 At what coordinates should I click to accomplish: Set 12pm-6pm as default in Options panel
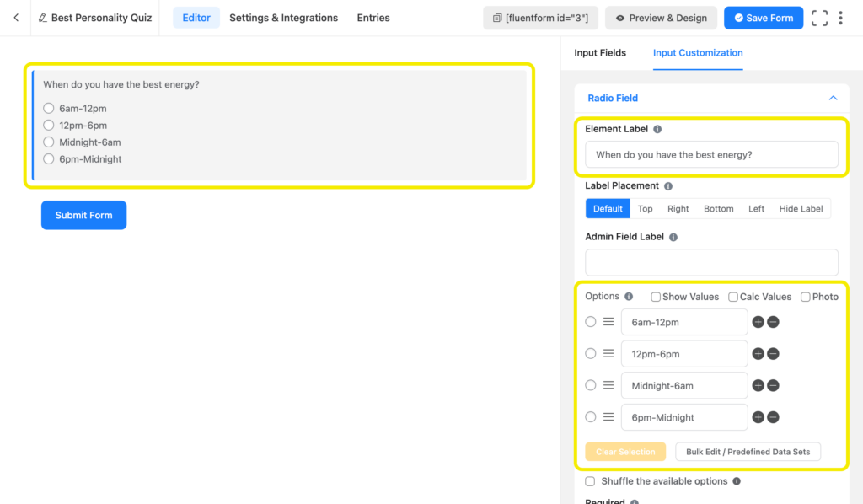point(591,353)
